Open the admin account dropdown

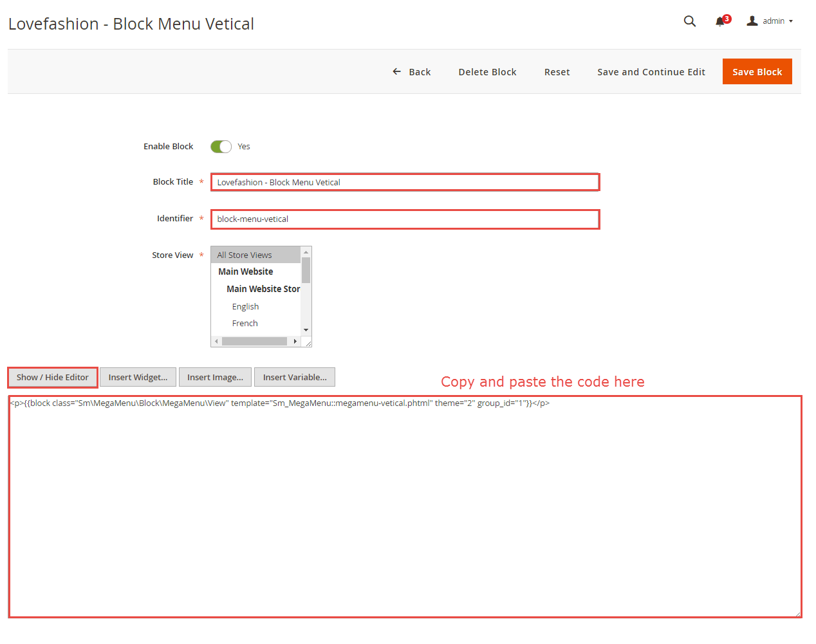(770, 21)
